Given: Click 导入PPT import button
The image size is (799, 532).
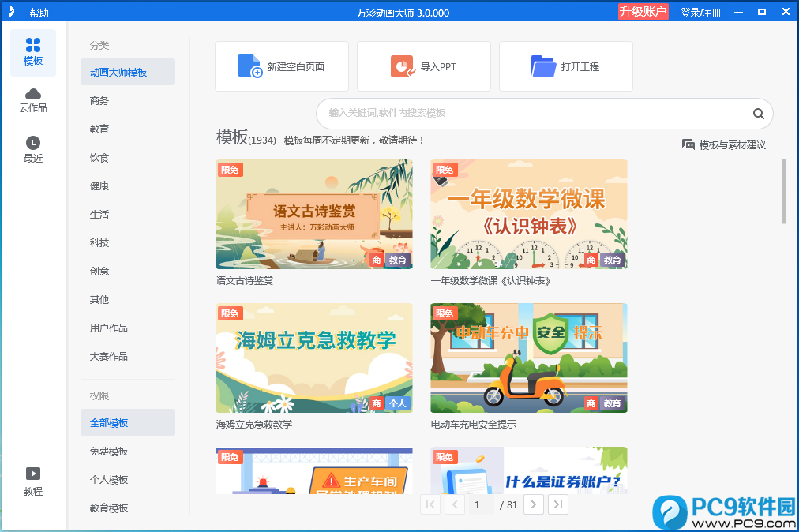Looking at the screenshot, I should click(x=424, y=66).
